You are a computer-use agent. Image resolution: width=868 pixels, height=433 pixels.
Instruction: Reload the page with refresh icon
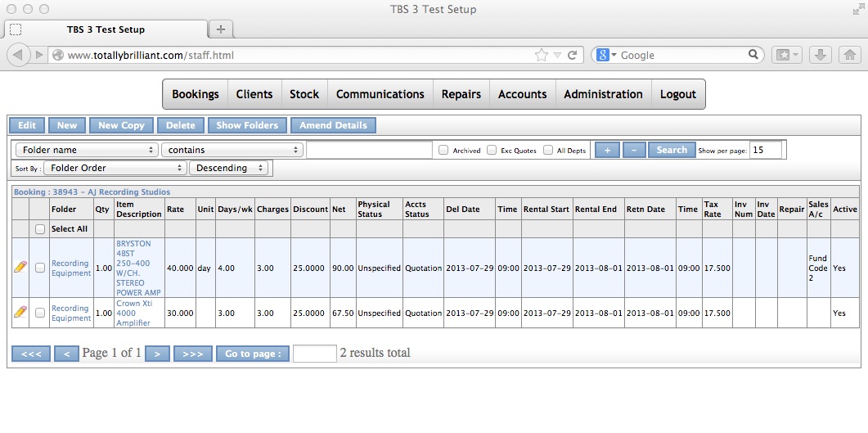point(573,55)
